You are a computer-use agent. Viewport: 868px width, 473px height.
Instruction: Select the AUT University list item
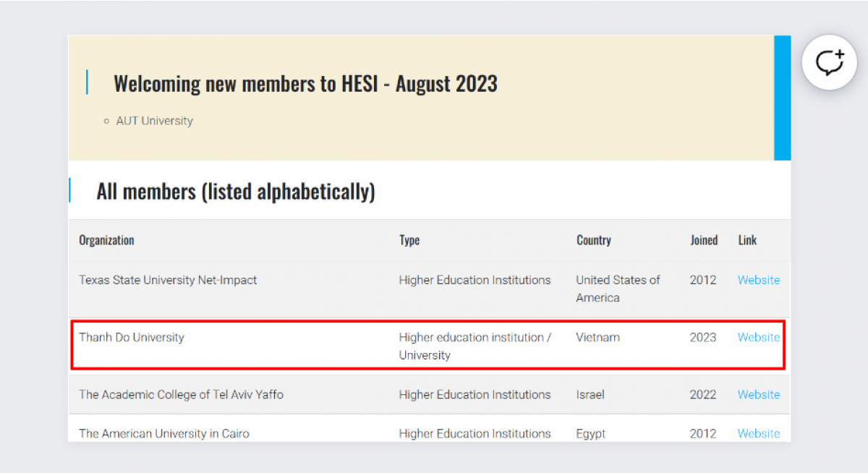(154, 121)
